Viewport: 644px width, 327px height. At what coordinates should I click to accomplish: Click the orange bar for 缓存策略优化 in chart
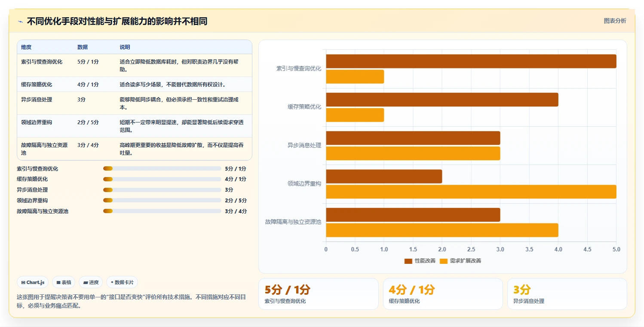[355, 115]
